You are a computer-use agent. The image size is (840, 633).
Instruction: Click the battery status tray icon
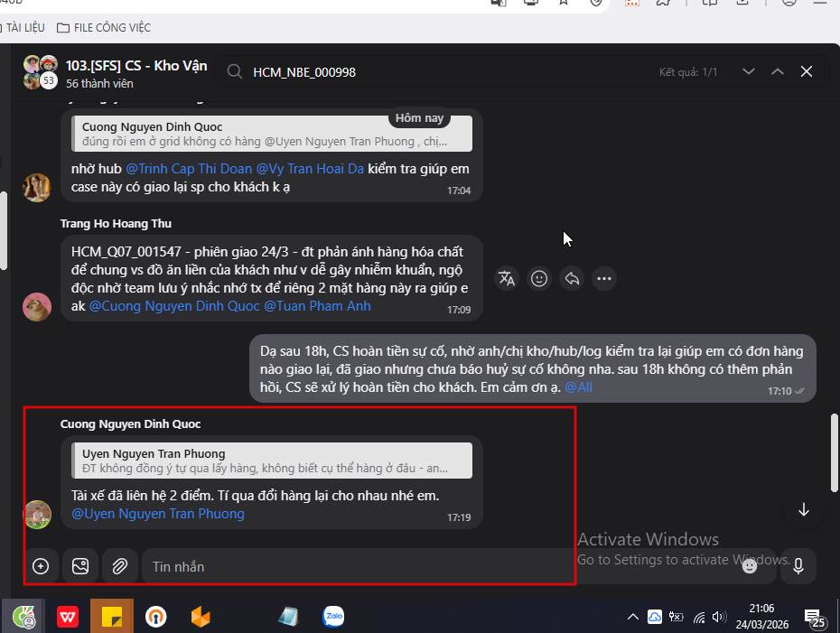point(677,617)
